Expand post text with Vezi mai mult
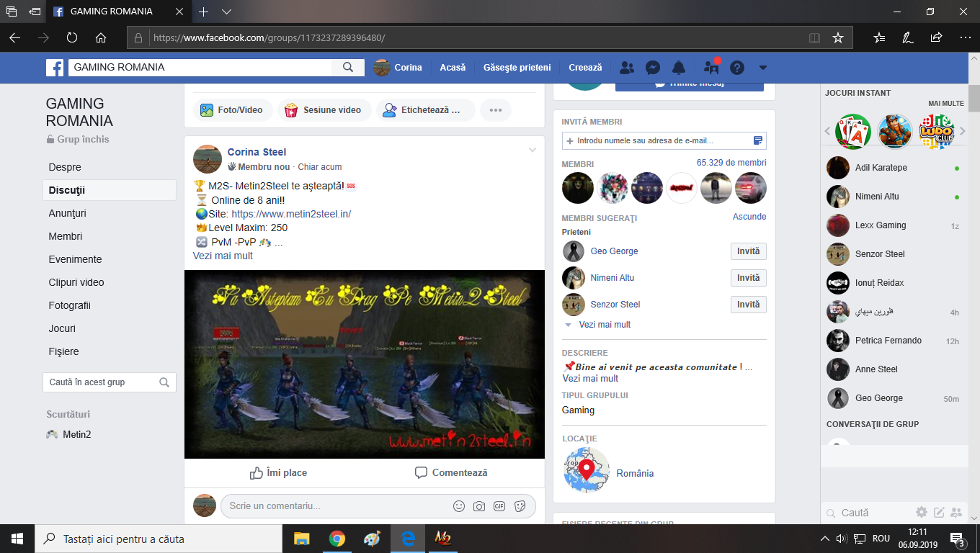This screenshot has height=553, width=980. 223,256
